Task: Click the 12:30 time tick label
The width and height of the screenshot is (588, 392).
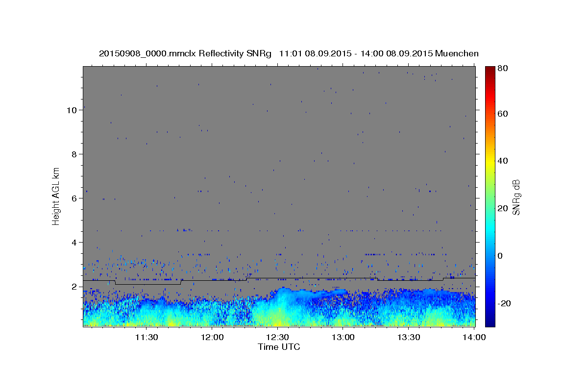Action: [x=277, y=337]
